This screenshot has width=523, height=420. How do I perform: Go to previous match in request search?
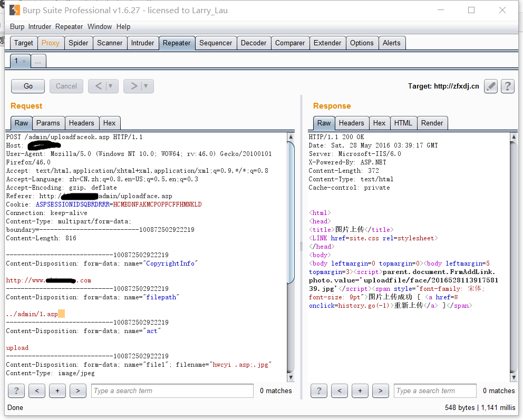pyautogui.click(x=37, y=390)
